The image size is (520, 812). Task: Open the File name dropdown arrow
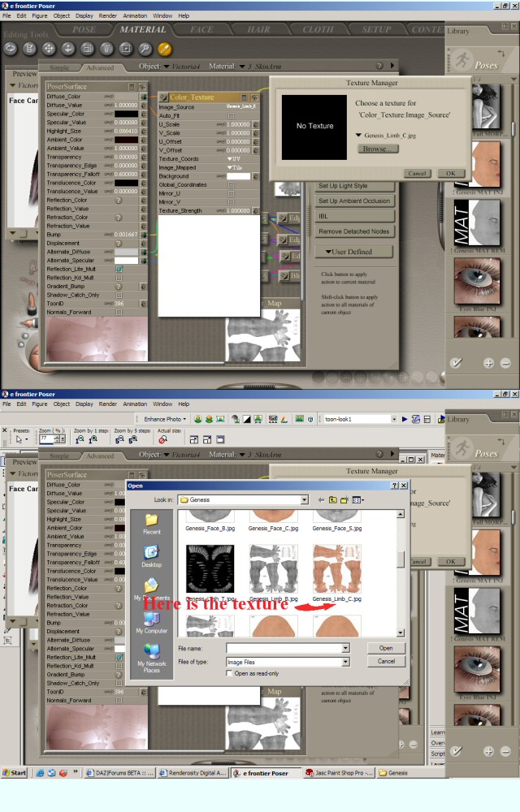coord(345,648)
